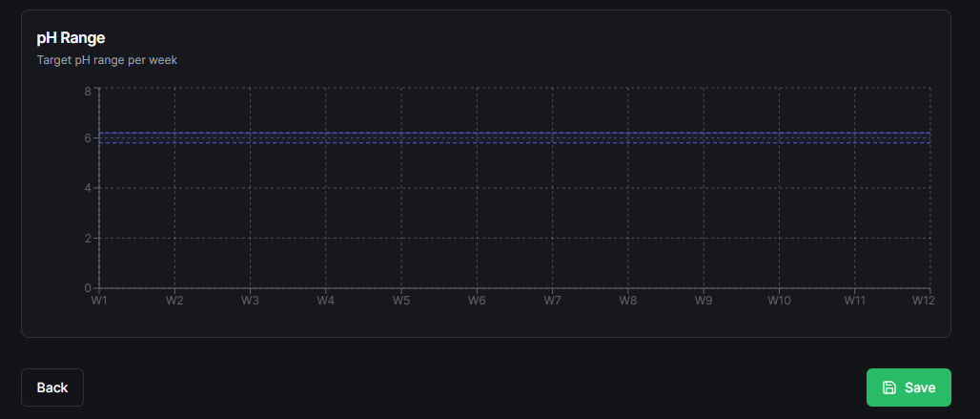The width and height of the screenshot is (980, 419).
Task: Click the Save button
Action: coord(909,388)
